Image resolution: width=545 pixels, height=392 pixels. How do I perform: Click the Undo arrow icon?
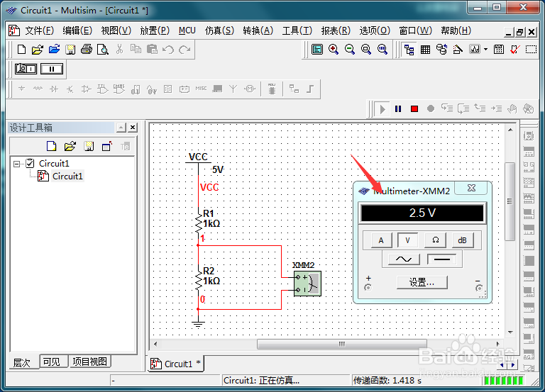(168, 50)
